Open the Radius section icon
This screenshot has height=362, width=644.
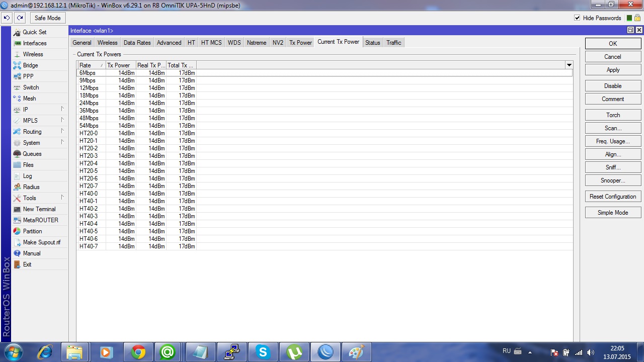(x=17, y=187)
